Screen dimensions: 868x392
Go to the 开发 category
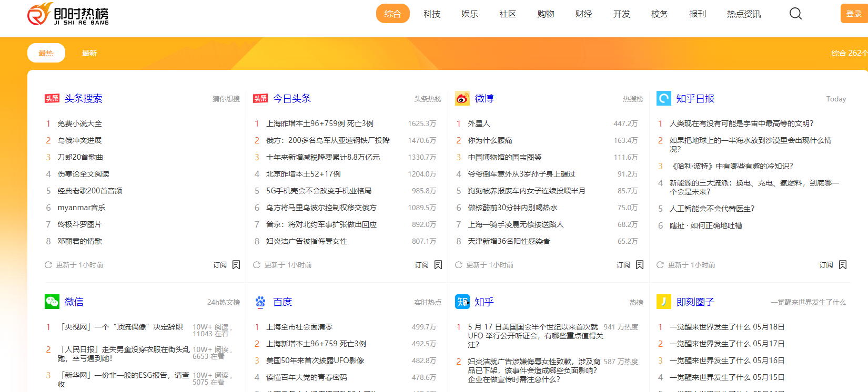(621, 14)
